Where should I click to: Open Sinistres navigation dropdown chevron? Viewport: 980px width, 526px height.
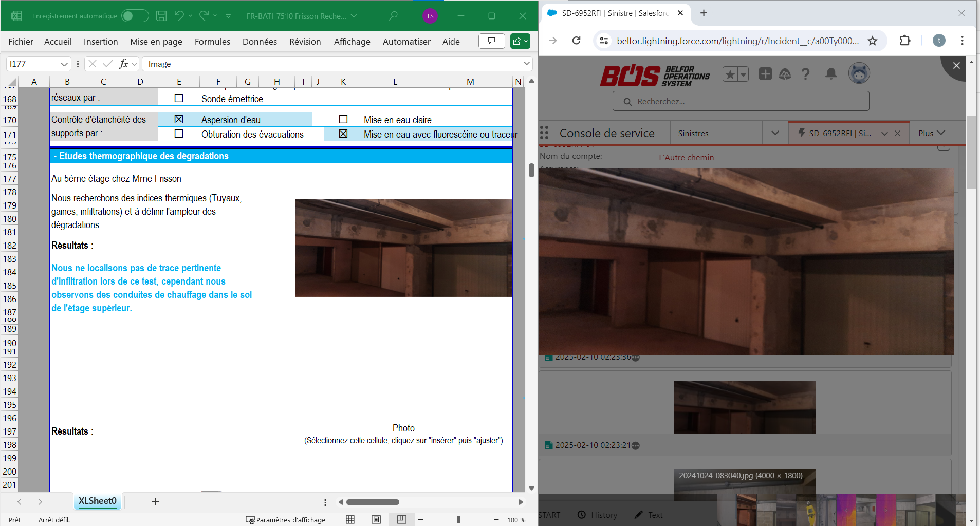pos(775,133)
